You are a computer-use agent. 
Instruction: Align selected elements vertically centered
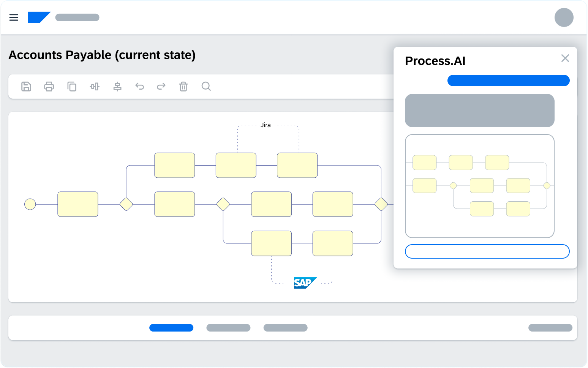95,87
